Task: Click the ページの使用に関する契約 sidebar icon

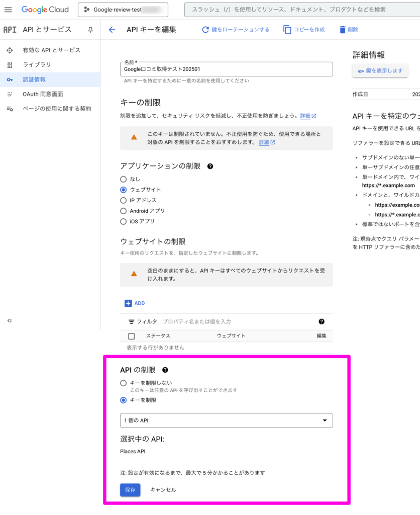Action: 10,109
